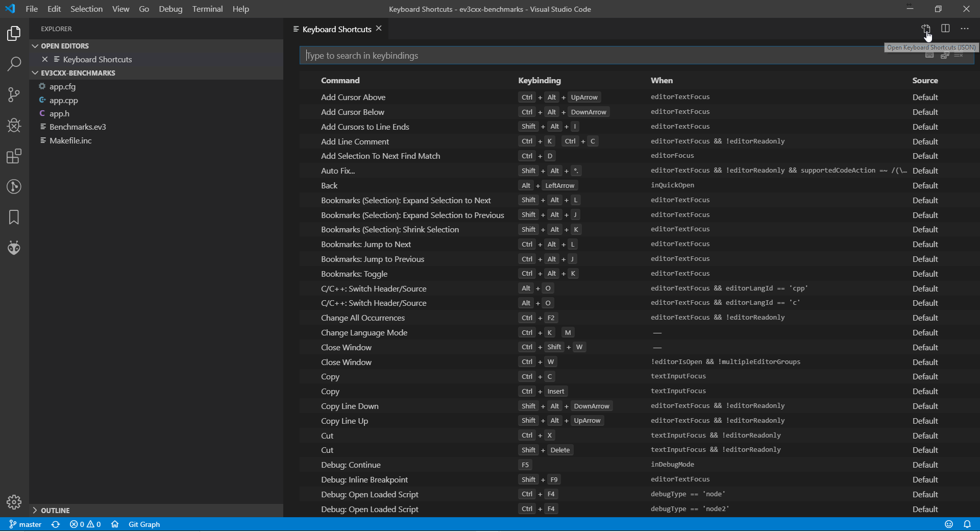Click the Source column header

coord(925,80)
